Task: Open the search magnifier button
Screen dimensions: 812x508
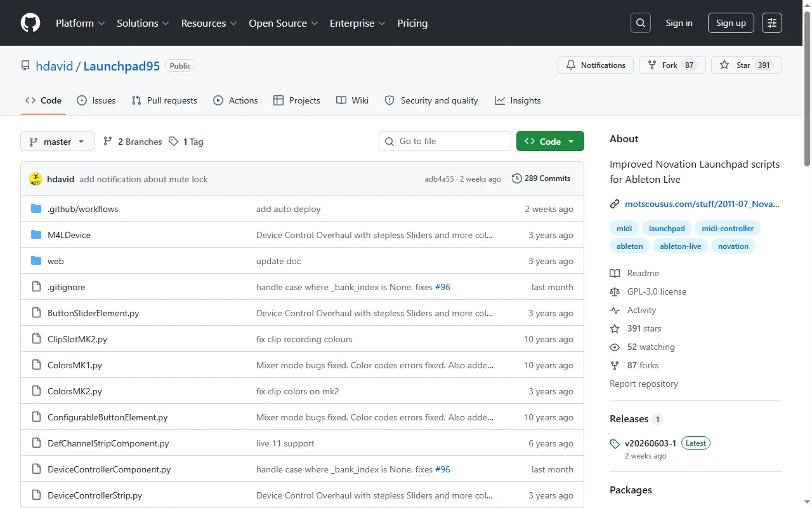Action: 641,23
